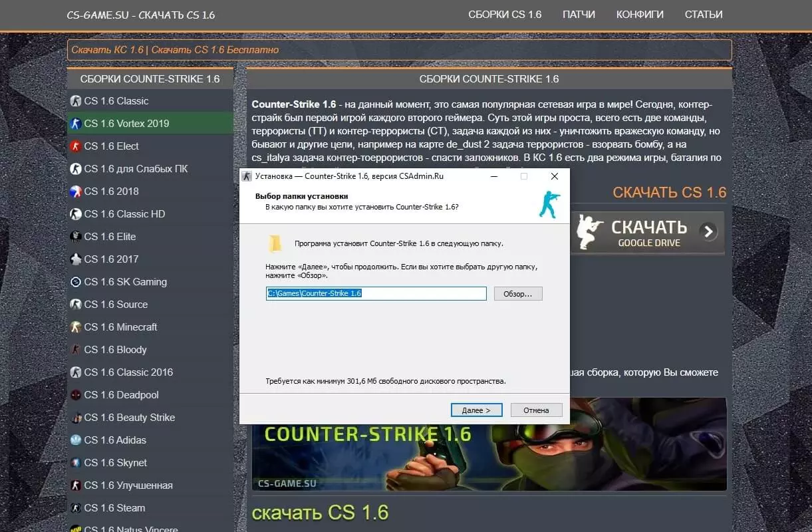Click the blue CS 1.6 Vortex 2019 icon
The height and width of the screenshot is (532, 812).
coord(75,124)
